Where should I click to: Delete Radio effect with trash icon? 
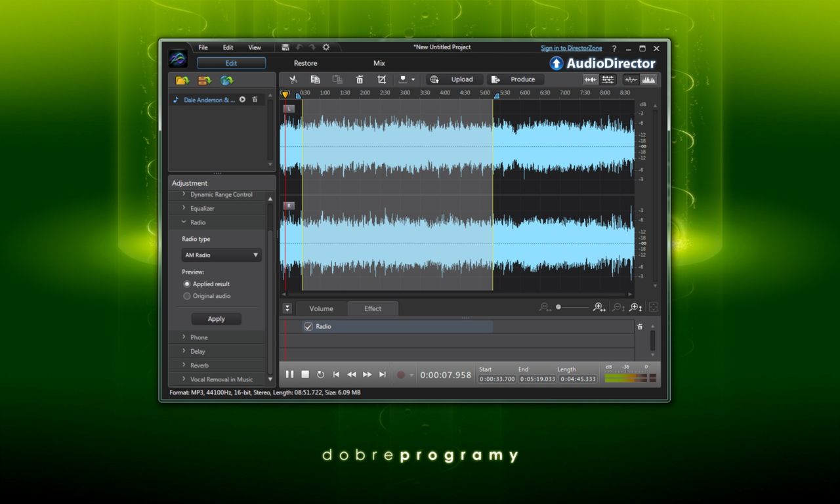pyautogui.click(x=640, y=326)
